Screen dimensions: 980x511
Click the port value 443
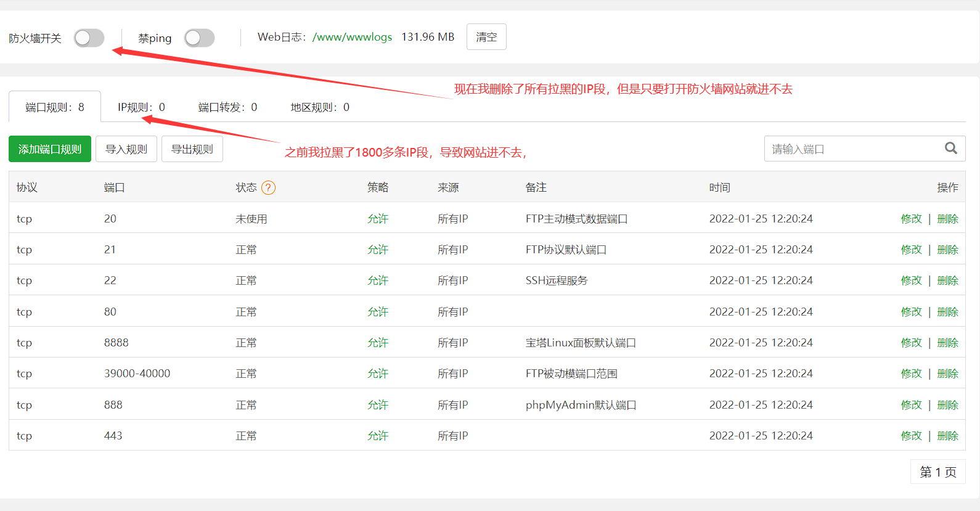[x=113, y=436]
